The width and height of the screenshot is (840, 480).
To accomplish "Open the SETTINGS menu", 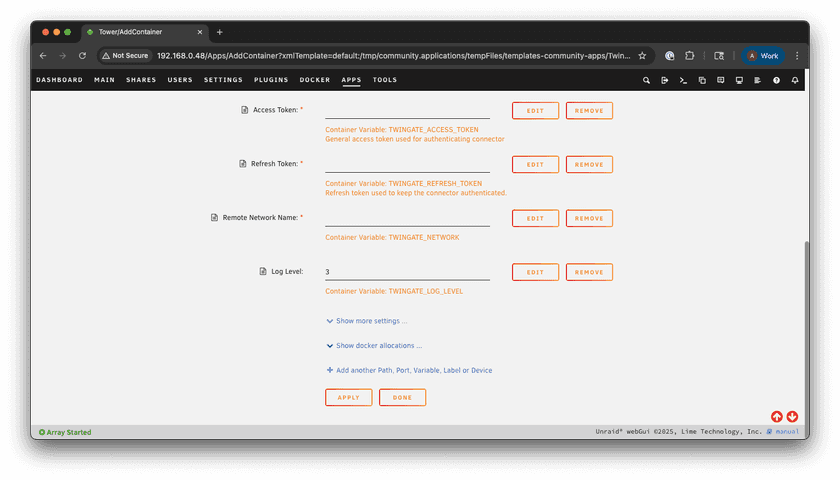I will point(223,80).
